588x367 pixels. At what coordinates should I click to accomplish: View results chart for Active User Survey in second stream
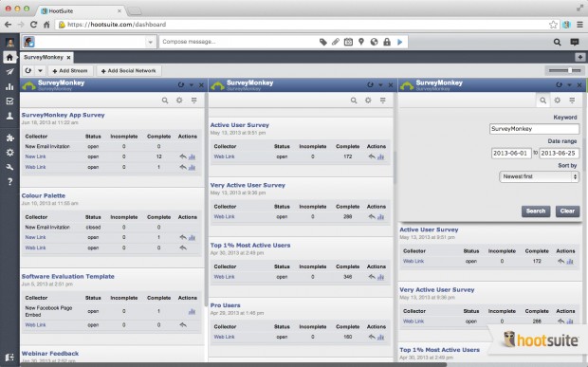point(380,157)
